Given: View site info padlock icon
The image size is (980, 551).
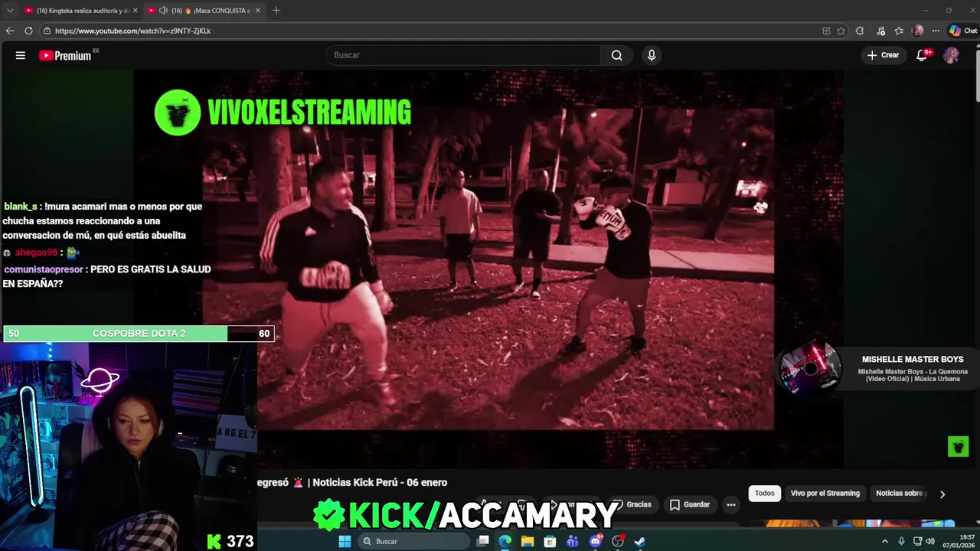Looking at the screenshot, I should click(x=47, y=31).
